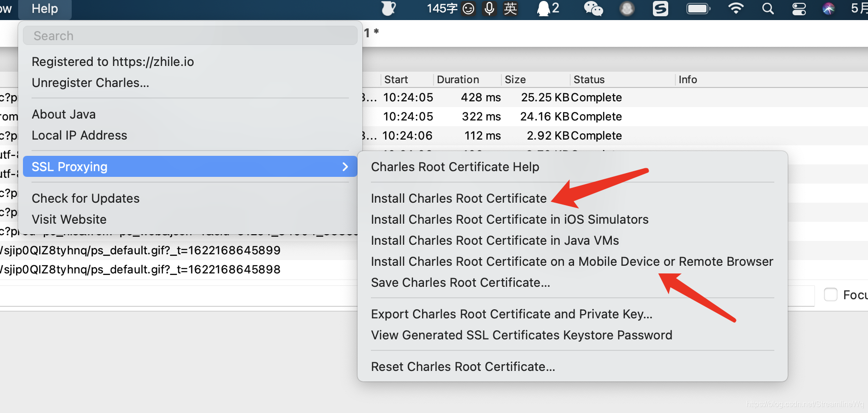Viewport: 868px width, 413px height.
Task: Open the Help menu in menu bar
Action: tap(45, 9)
